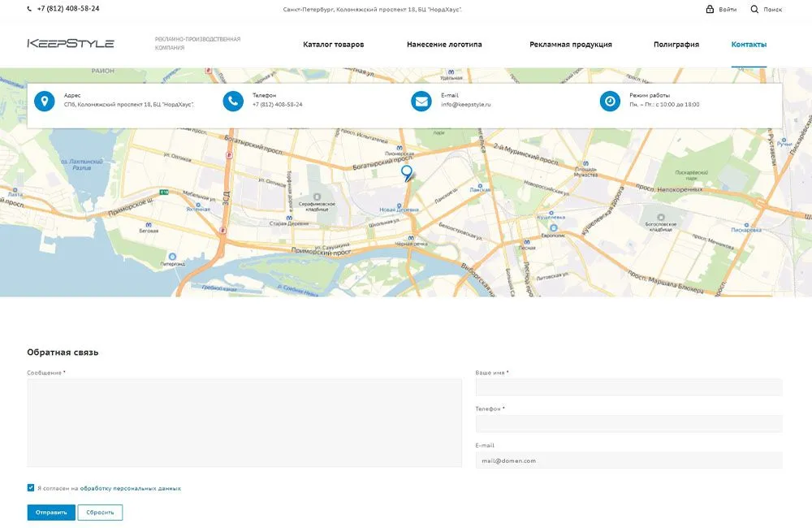Follow the обработку персональных данных link
Viewport: 812px width, 528px height.
(130, 489)
